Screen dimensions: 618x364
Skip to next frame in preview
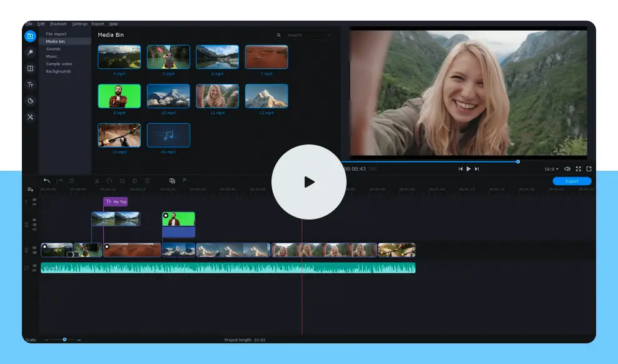click(x=477, y=169)
